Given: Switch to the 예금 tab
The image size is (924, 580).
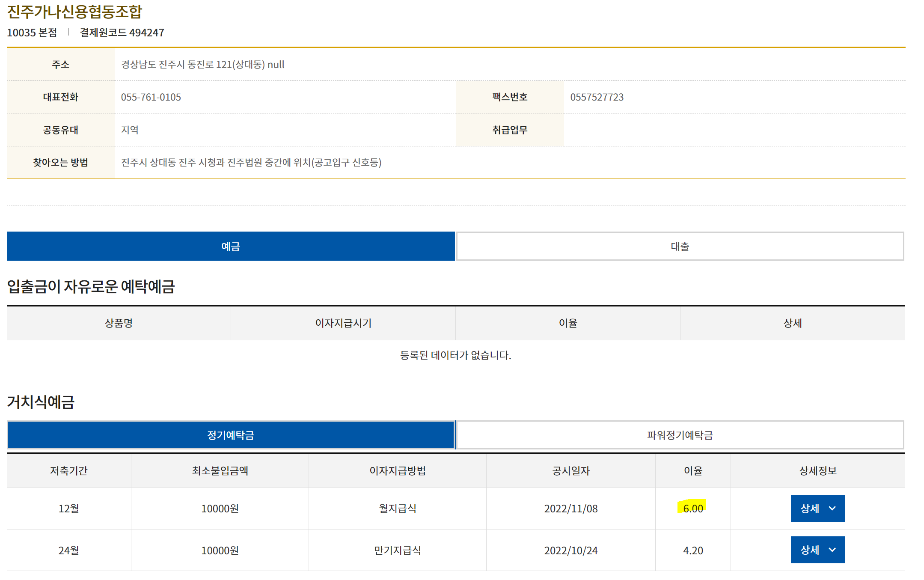Looking at the screenshot, I should pos(231,246).
